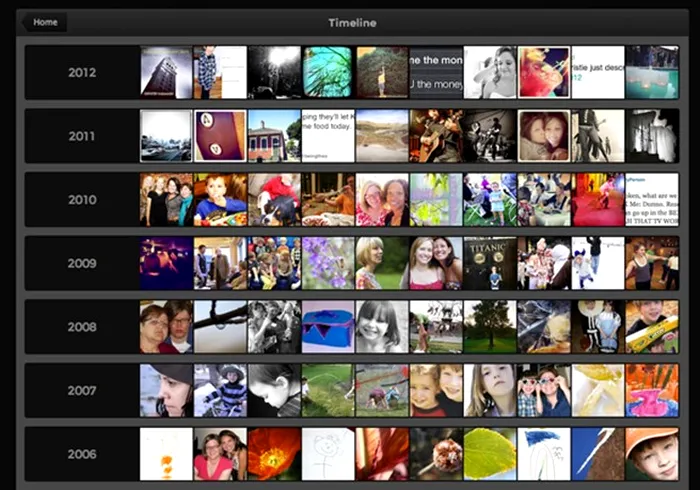
Task: Open the 2006 year label
Action: 82,454
